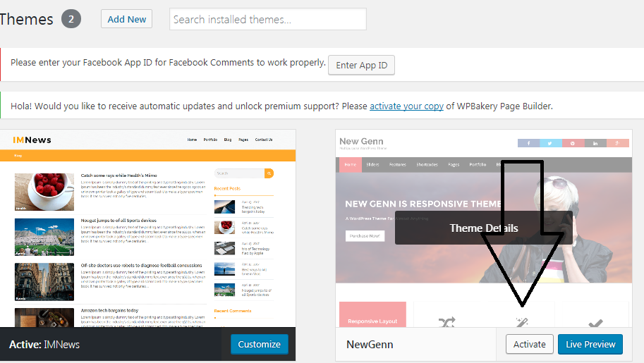Click the Pinterest icon in NewGenn preview
Screen dimensions: 644x363
pyautogui.click(x=573, y=143)
